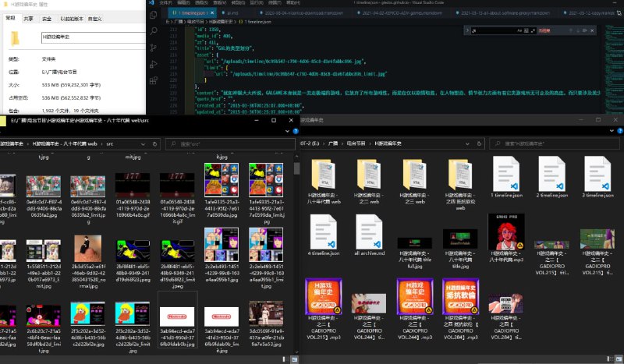
Task: Switch to 共享 tab in Properties dialog
Action: coord(28,17)
